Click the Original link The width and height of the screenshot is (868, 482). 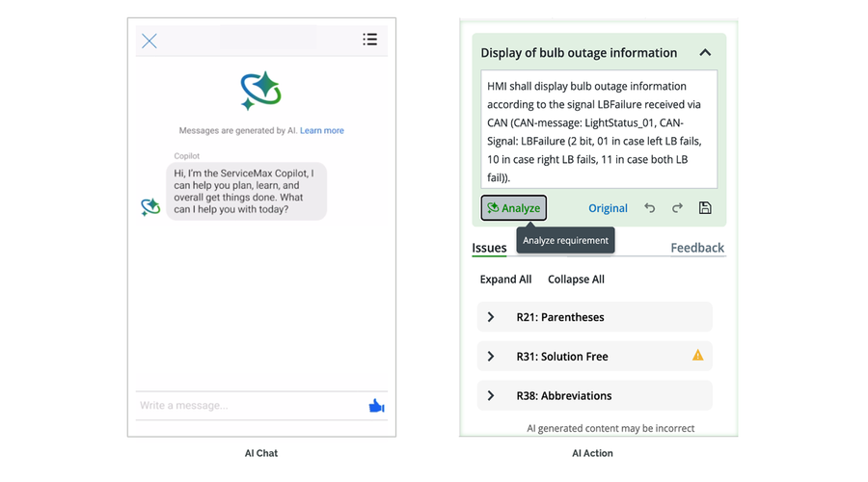click(x=608, y=208)
